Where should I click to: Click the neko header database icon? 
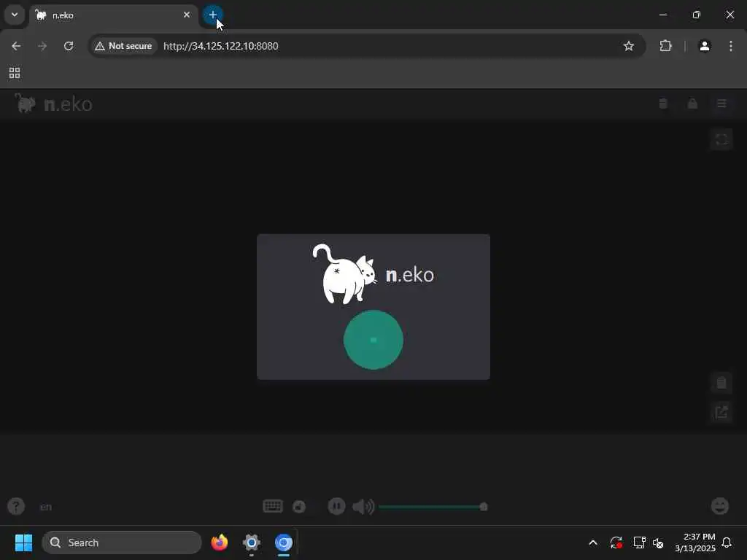pos(663,104)
